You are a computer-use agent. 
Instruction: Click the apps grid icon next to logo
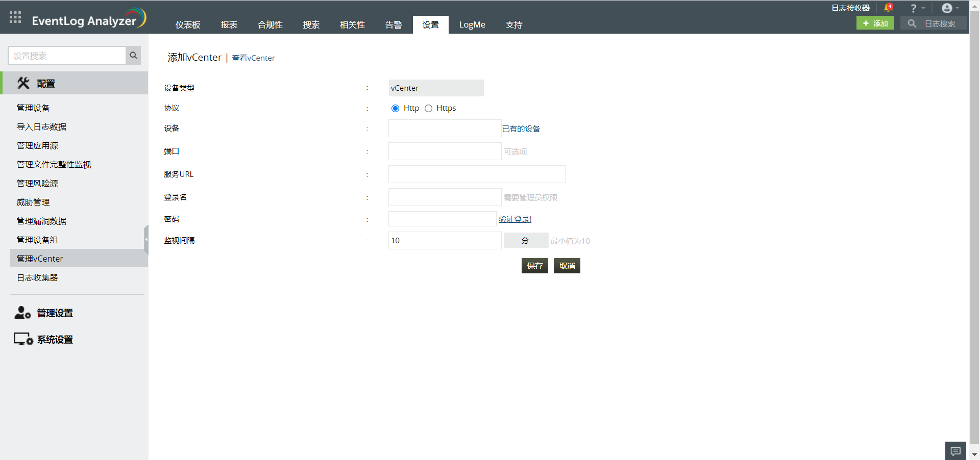coord(15,17)
